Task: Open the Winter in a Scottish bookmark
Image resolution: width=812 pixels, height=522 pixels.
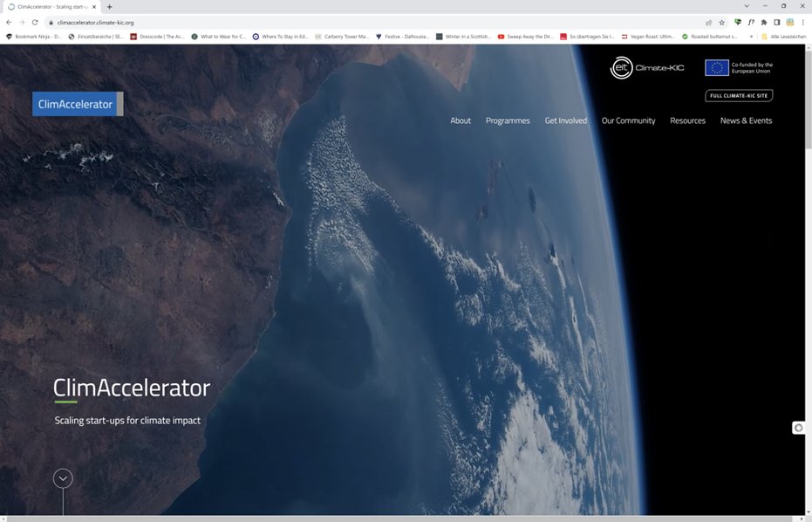Action: click(x=463, y=37)
